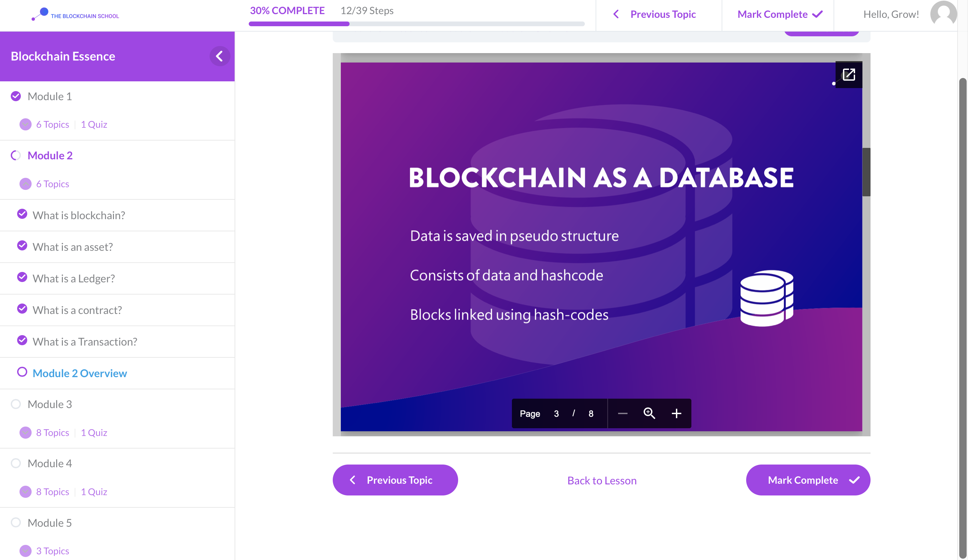Zoom in on the PDF with plus icon
968x560 pixels.
click(x=677, y=414)
